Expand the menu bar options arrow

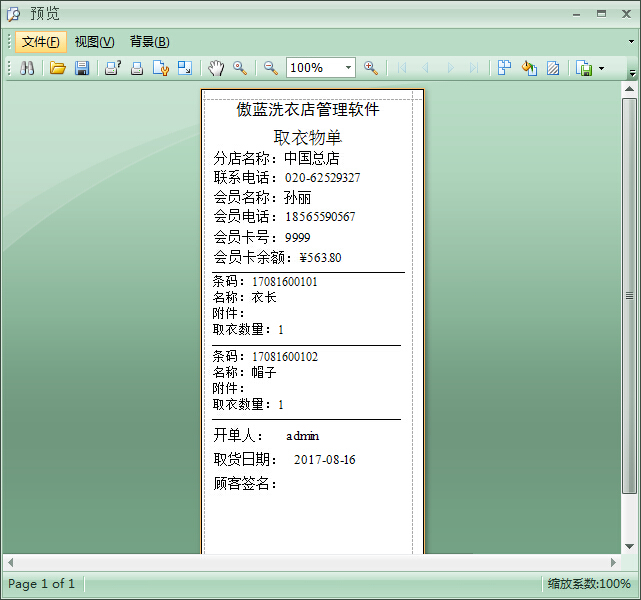coord(631,41)
